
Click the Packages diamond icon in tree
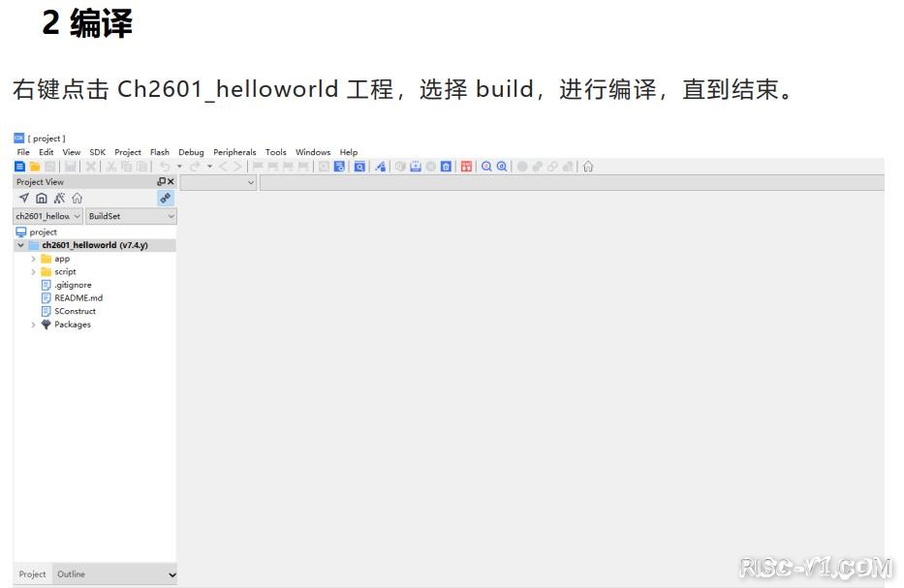pos(46,325)
